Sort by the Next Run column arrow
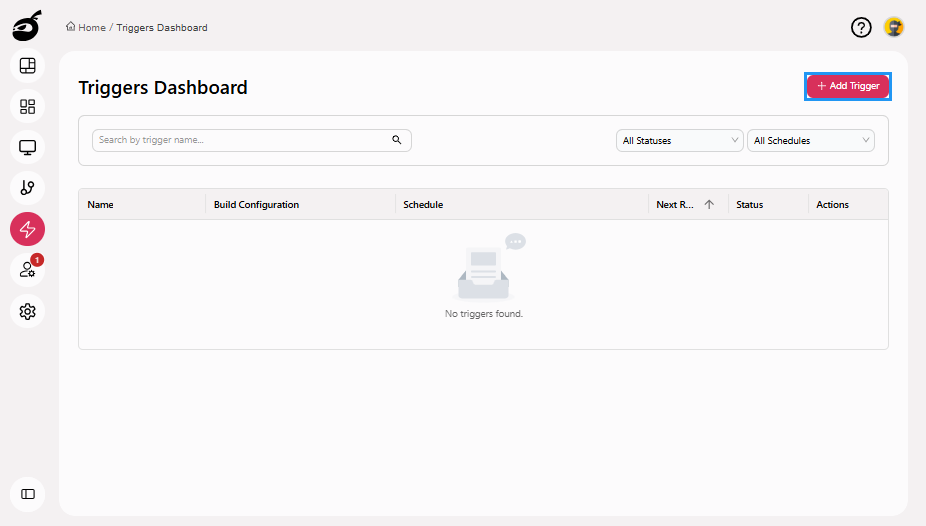 [709, 204]
